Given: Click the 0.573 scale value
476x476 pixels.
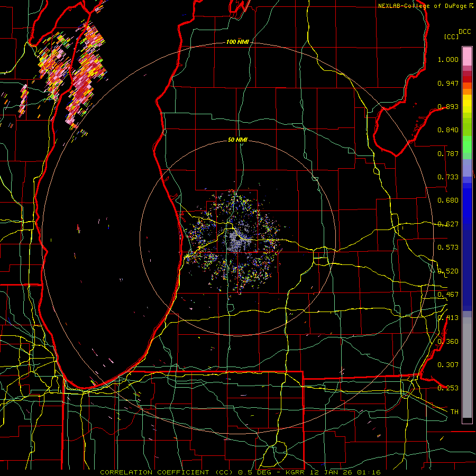Looking at the screenshot, I should point(448,248).
